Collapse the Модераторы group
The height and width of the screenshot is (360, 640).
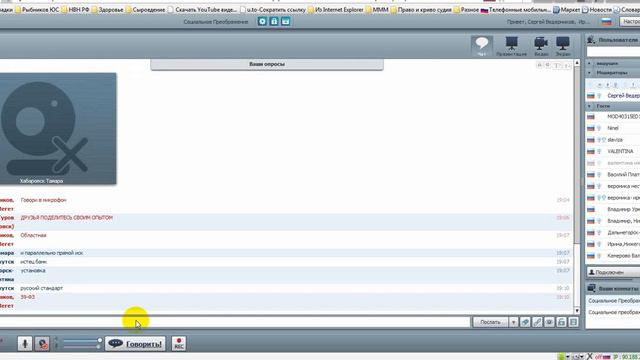coord(589,73)
